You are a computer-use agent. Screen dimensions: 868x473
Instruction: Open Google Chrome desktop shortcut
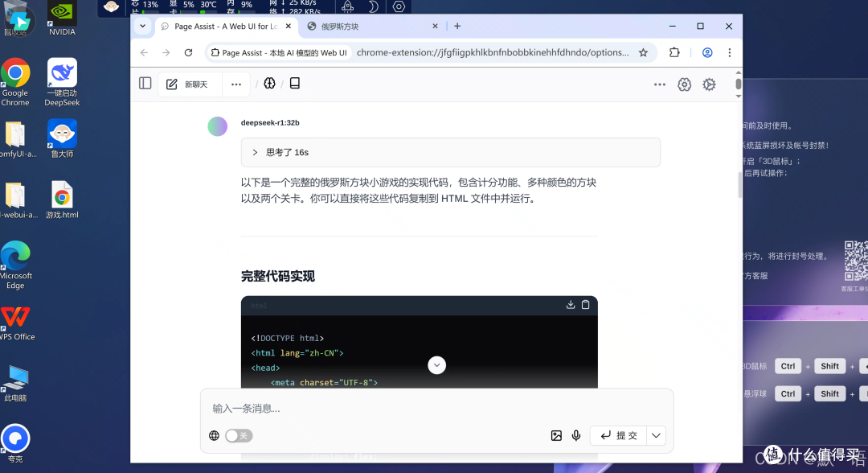[x=15, y=82]
